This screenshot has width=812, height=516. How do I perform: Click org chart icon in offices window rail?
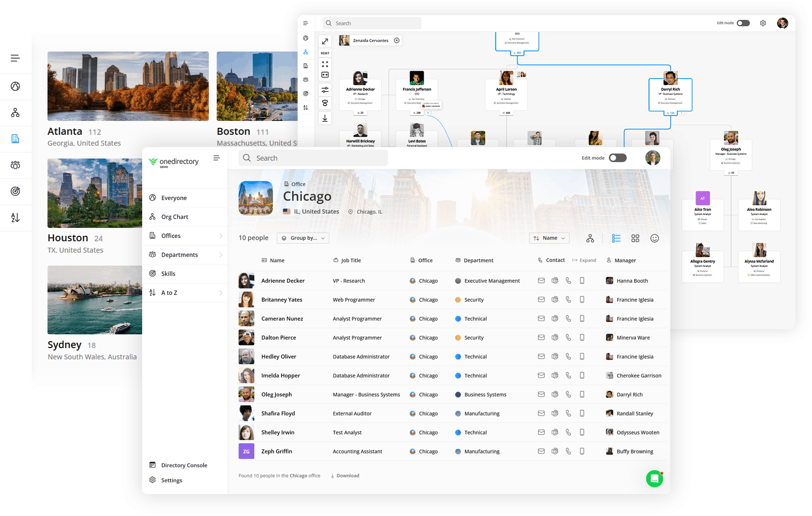pyautogui.click(x=15, y=113)
